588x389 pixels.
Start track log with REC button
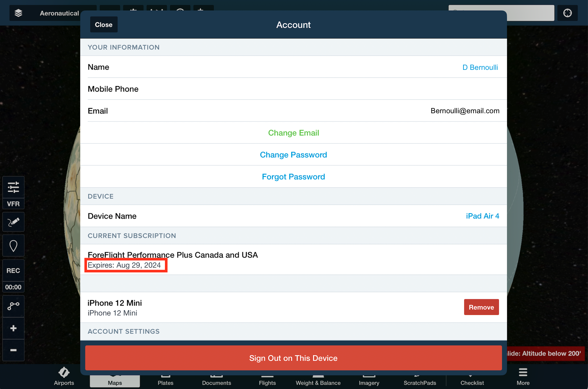13,271
